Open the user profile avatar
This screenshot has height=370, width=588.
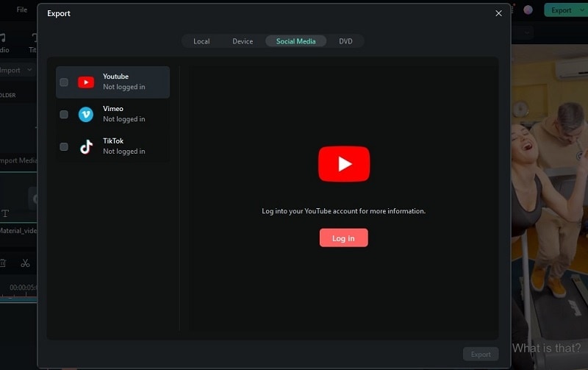(528, 10)
